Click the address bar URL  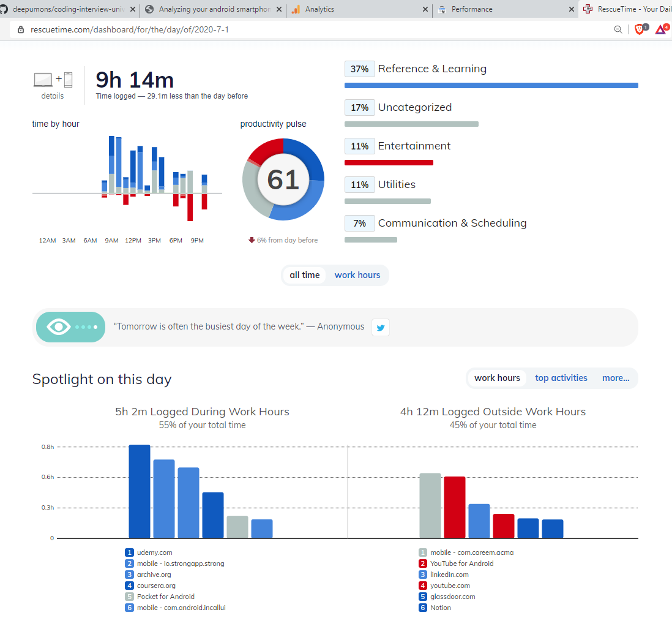coord(129,29)
